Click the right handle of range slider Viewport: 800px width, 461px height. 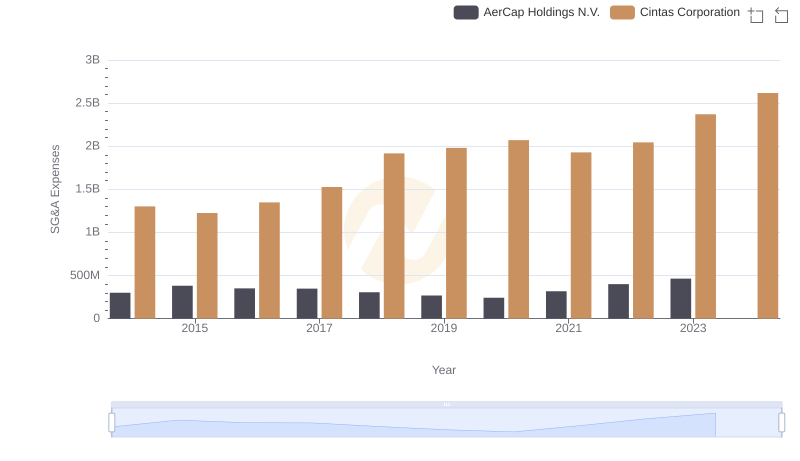click(782, 423)
